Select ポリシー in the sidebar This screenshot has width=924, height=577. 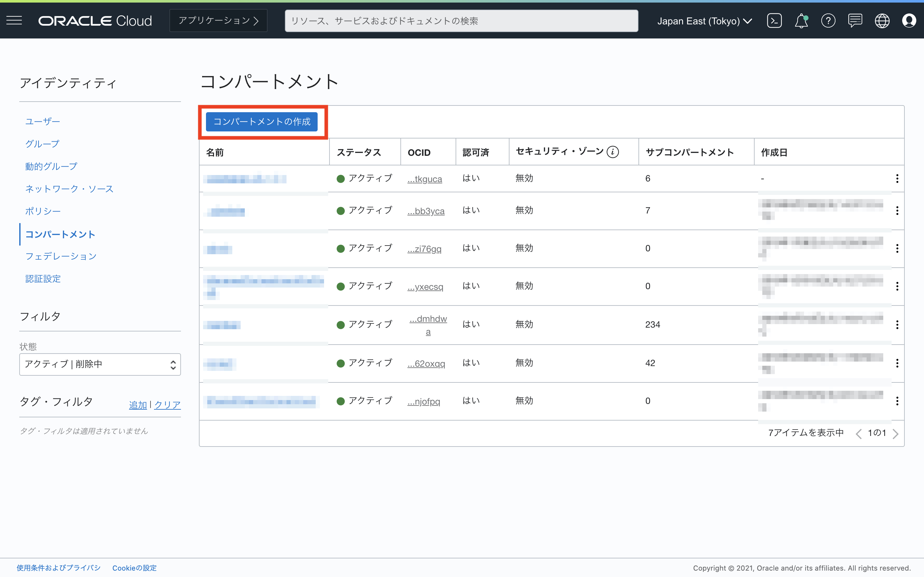(43, 212)
